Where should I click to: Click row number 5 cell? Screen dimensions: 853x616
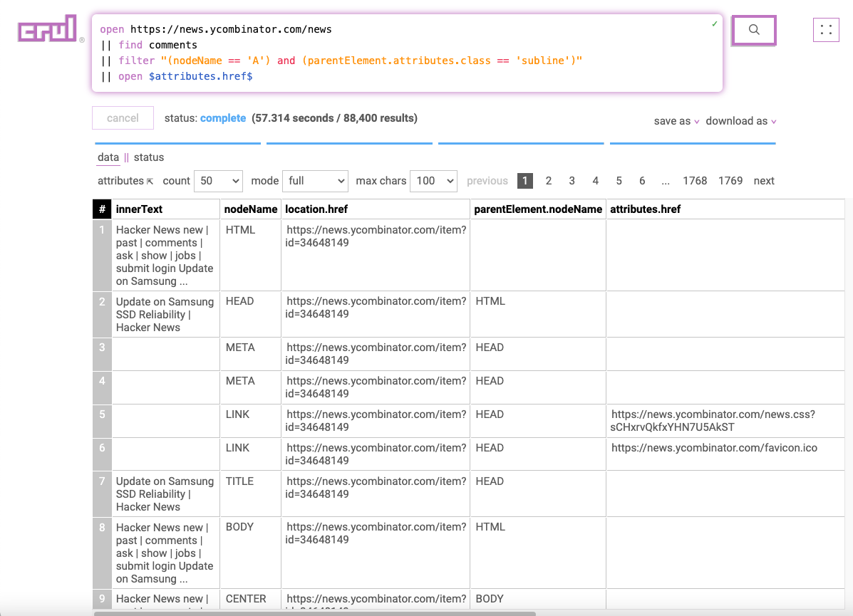point(102,421)
